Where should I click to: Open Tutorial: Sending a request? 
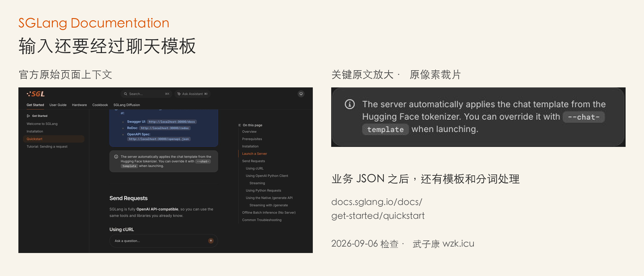(47, 147)
